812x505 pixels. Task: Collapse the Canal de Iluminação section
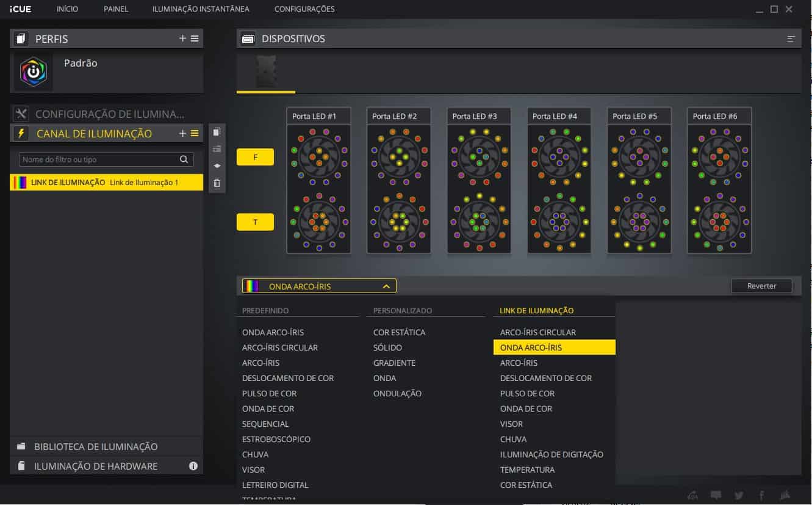[x=94, y=133]
